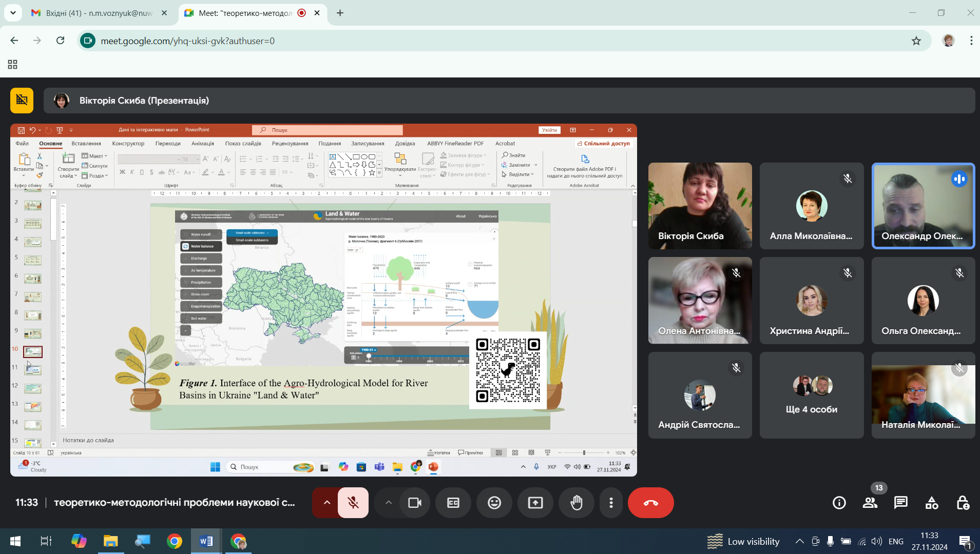Open the Анімація ribbon tab
This screenshot has height=554, width=980.
point(203,144)
